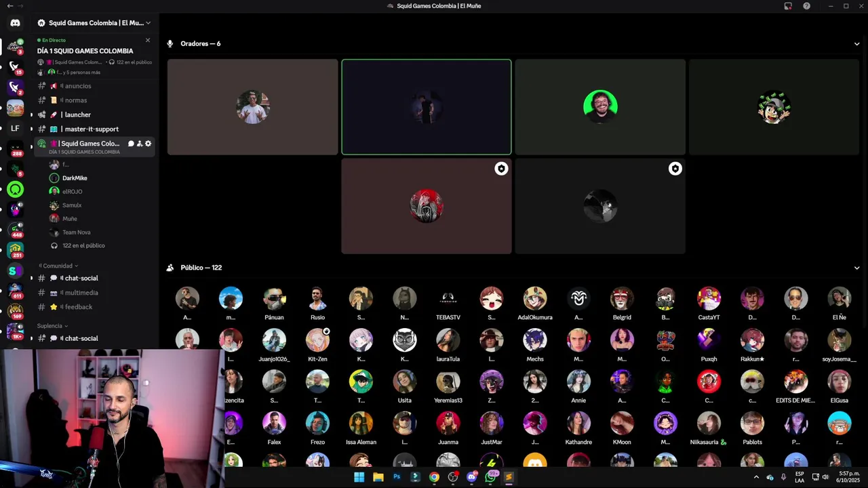This screenshot has height=488, width=868.
Task: Open Google Chrome in taskbar
Action: pos(434,477)
